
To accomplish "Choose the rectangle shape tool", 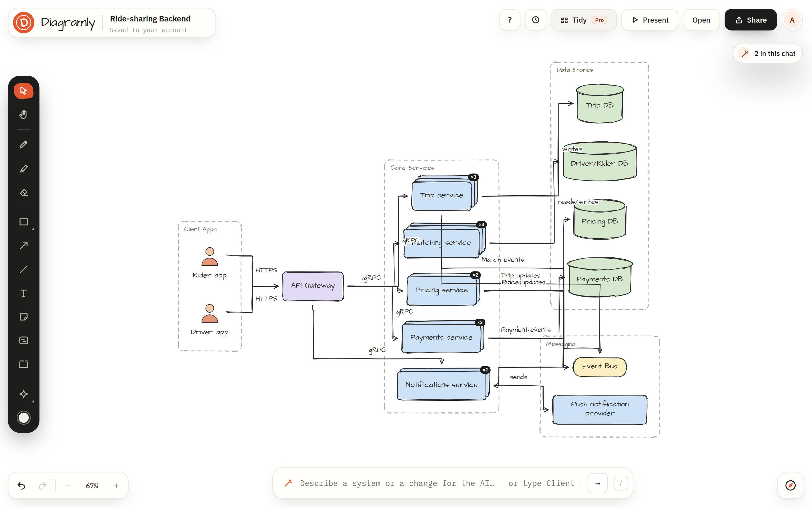I will pyautogui.click(x=23, y=222).
